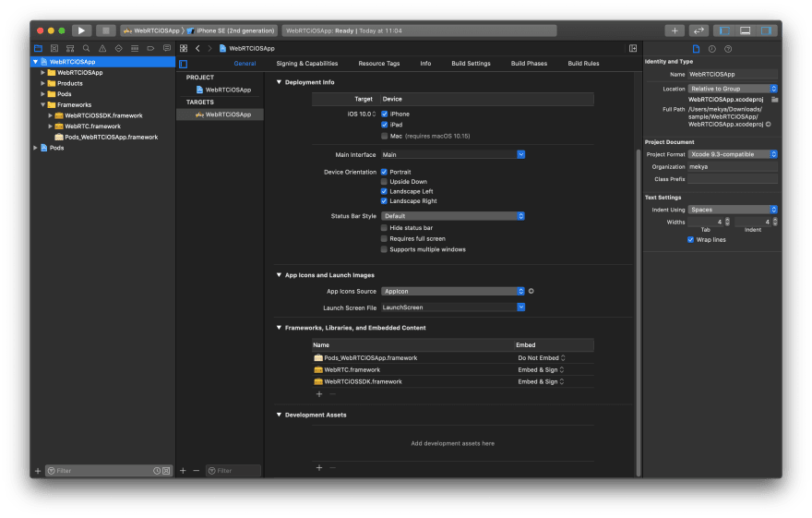The width and height of the screenshot is (812, 518).
Task: Hide the inspectors panel
Action: [766, 30]
